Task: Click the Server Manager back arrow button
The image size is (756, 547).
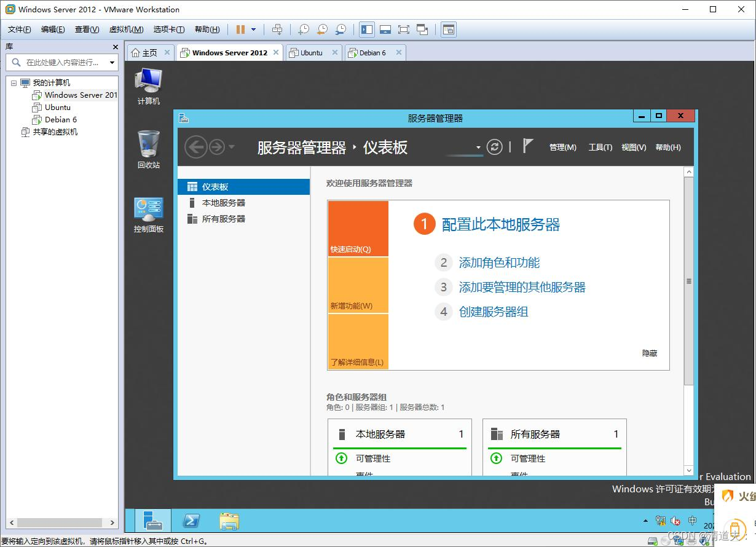Action: pos(195,147)
